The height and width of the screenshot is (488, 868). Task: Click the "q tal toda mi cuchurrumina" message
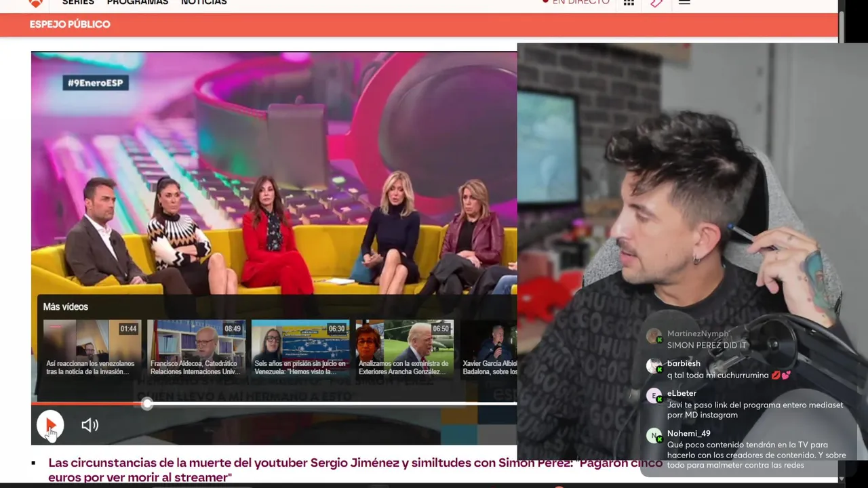[x=729, y=375]
